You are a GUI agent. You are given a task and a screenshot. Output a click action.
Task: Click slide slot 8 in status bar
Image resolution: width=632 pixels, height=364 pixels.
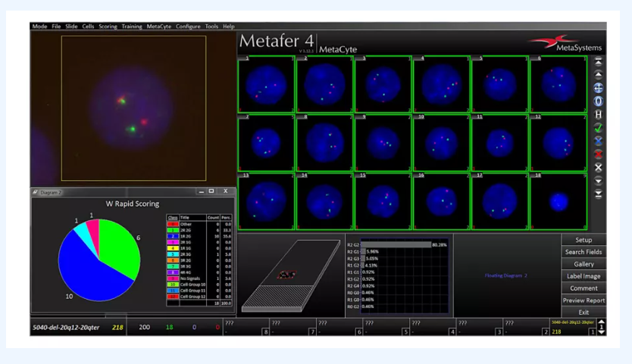[x=246, y=327]
